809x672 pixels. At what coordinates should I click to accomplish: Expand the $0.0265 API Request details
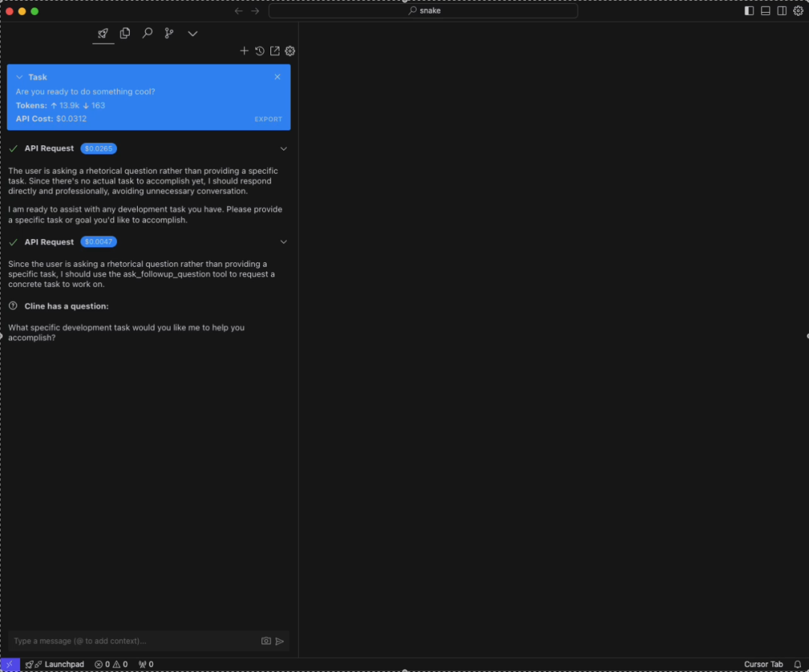pyautogui.click(x=283, y=148)
